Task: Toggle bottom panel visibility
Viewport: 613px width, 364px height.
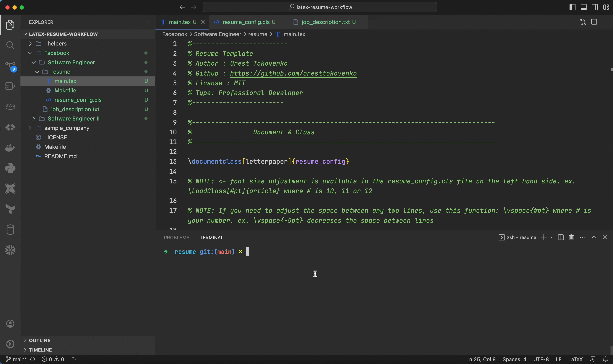Action: click(x=583, y=7)
